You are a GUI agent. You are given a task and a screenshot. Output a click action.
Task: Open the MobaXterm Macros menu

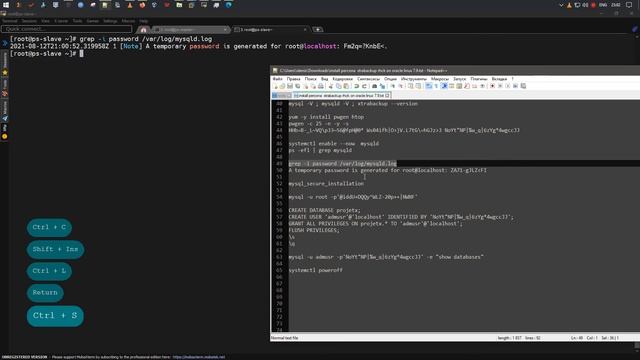(128, 21)
